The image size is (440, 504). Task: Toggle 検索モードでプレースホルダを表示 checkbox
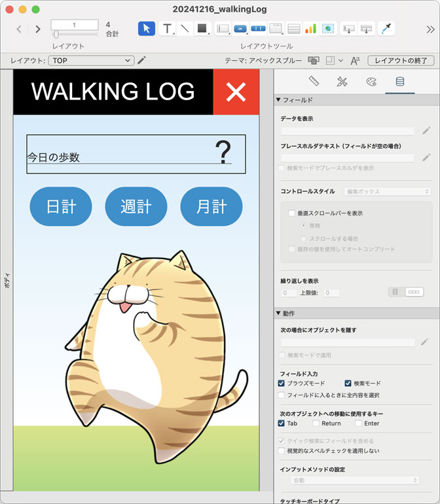(281, 168)
